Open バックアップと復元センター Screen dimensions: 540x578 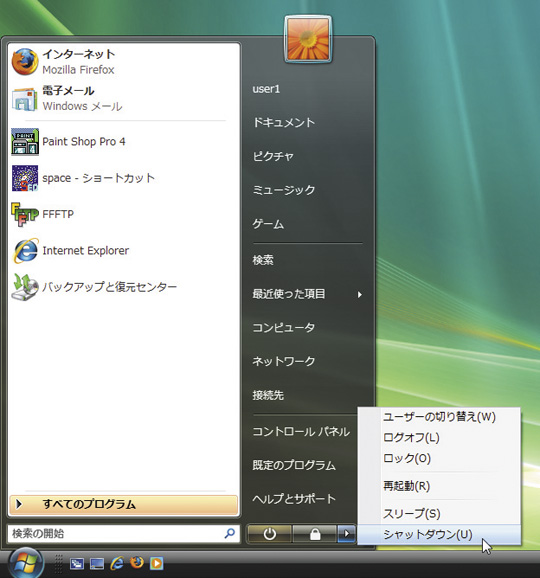point(109,287)
